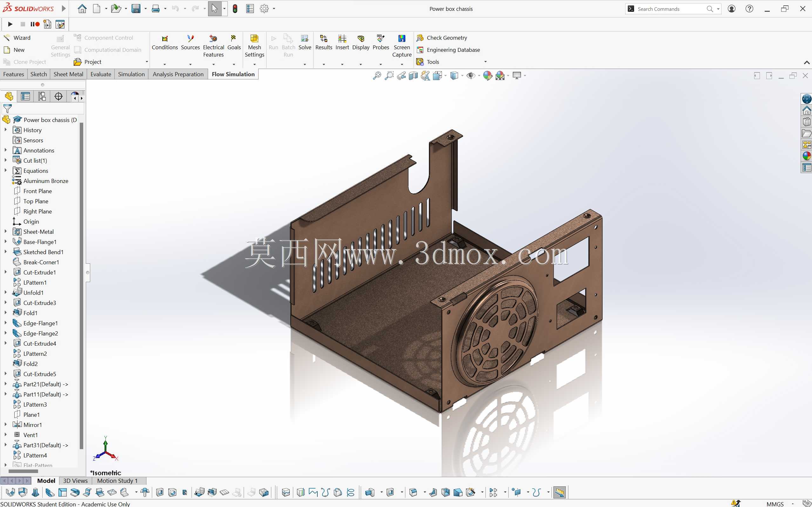Open the Conditions dropdown arrow
This screenshot has width=812, height=507.
coord(165,64)
